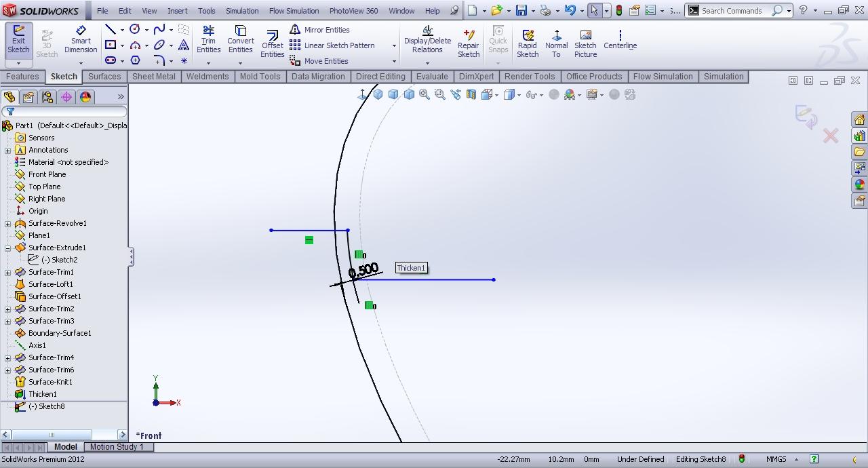Choose the sketch Text tool
Viewport: 868px width, 468px height.
pos(184,45)
